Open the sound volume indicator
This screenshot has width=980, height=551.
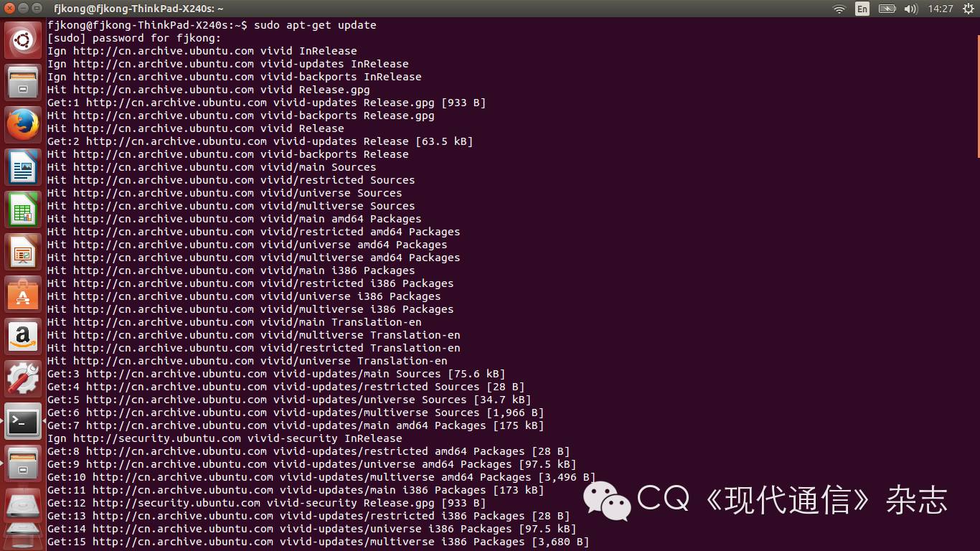[x=911, y=9]
